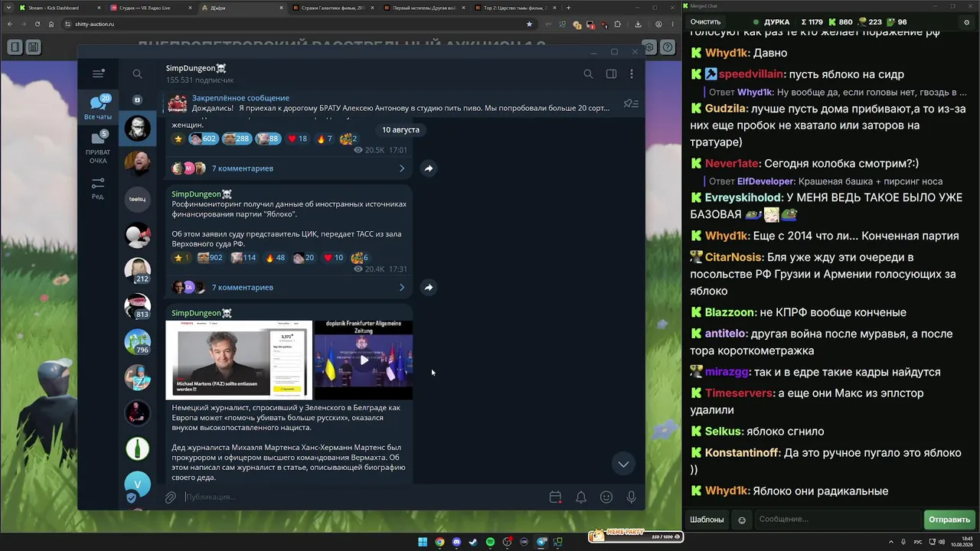Send the chat message with Отправить

949,520
